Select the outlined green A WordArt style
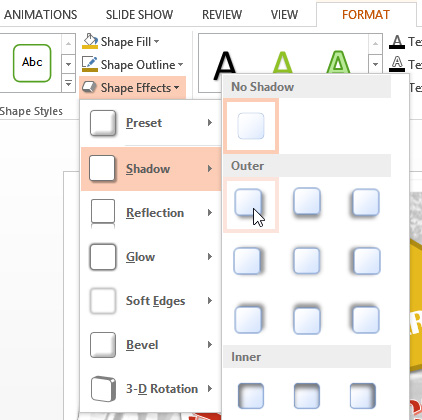Viewport: 422px width, 420px height. (x=338, y=63)
